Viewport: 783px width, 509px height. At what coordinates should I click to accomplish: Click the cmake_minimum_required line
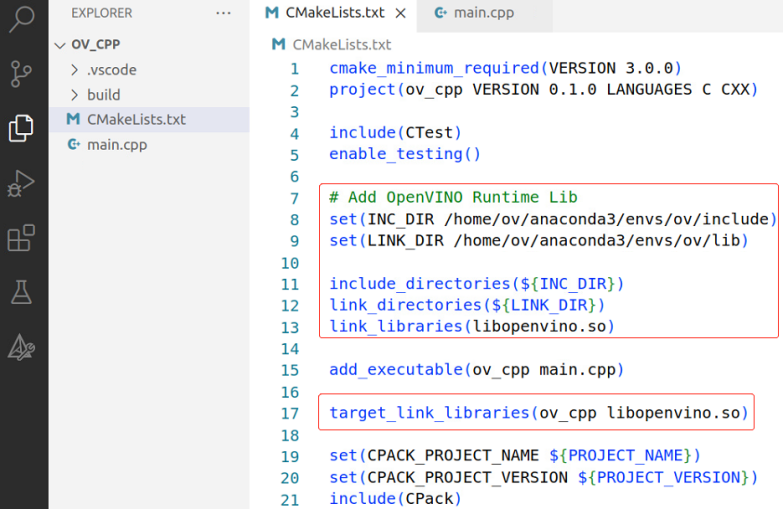click(505, 68)
